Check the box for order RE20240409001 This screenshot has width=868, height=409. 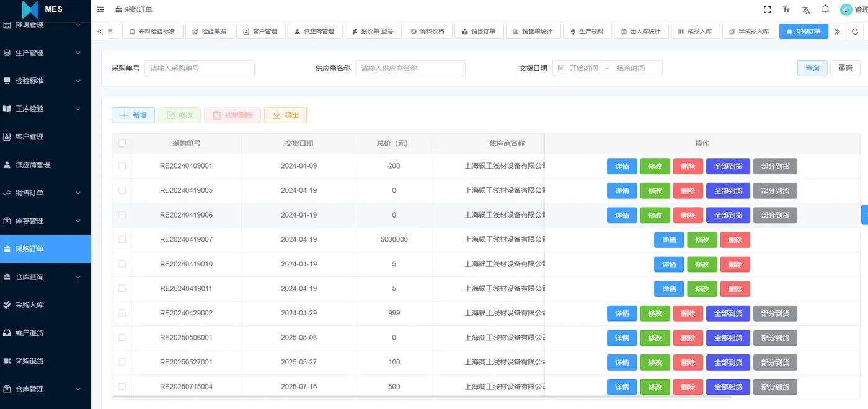tap(122, 166)
